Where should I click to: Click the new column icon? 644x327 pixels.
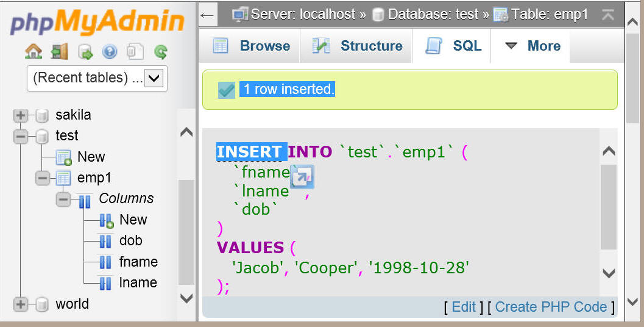107,220
